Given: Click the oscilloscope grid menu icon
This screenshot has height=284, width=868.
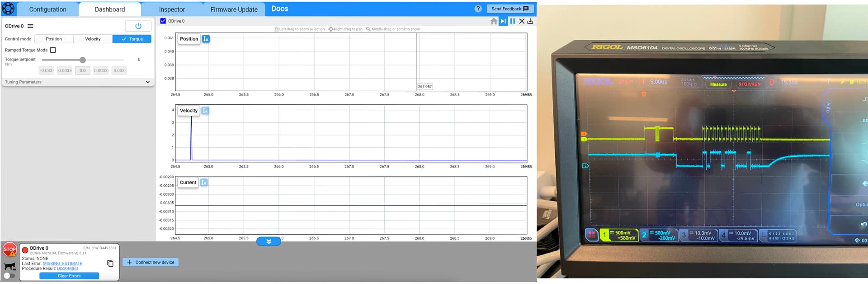Looking at the screenshot, I should [591, 235].
